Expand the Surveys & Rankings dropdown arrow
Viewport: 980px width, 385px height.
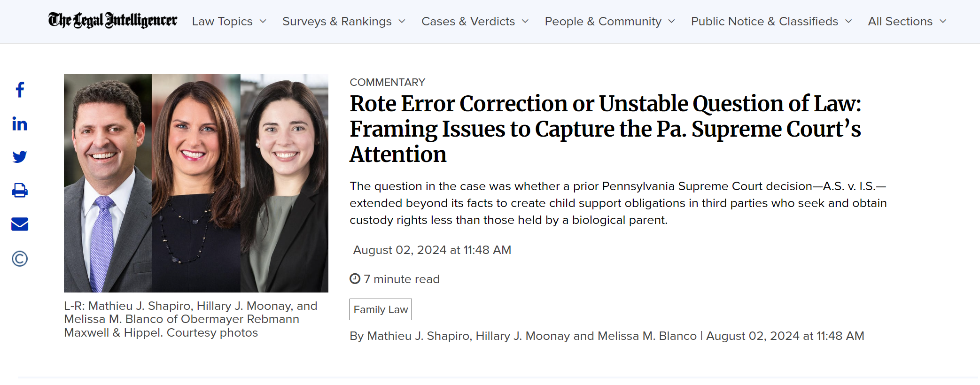(402, 21)
